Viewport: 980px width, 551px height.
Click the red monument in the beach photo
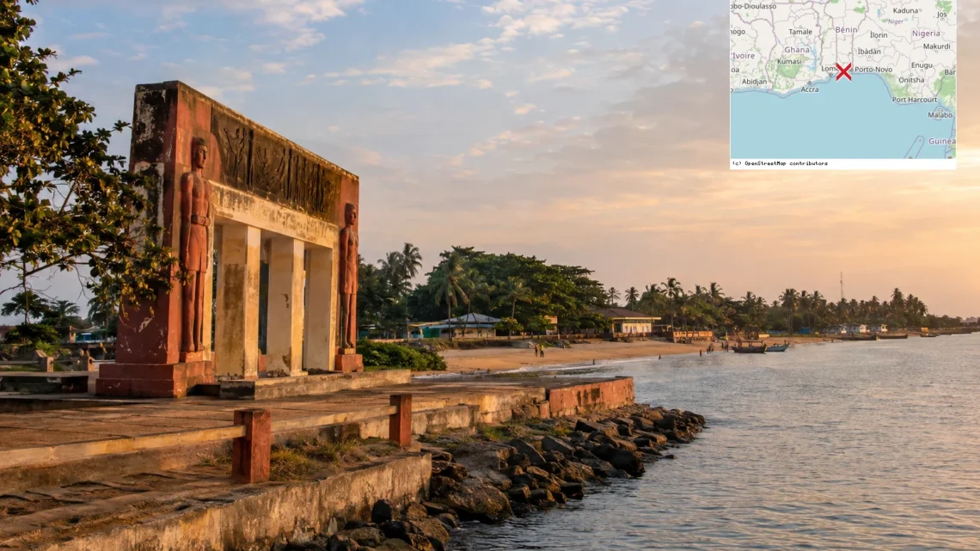[x=228, y=237]
